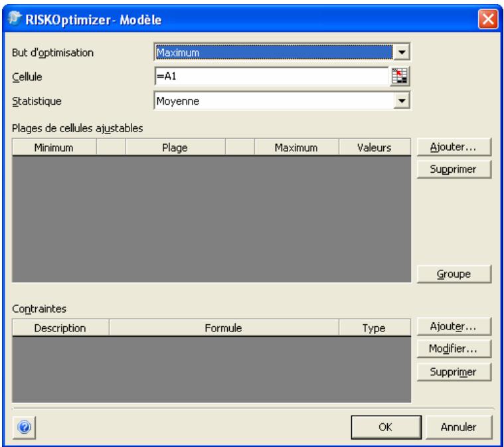Click the Plage column header
The height and width of the screenshot is (447, 504).
click(x=175, y=147)
